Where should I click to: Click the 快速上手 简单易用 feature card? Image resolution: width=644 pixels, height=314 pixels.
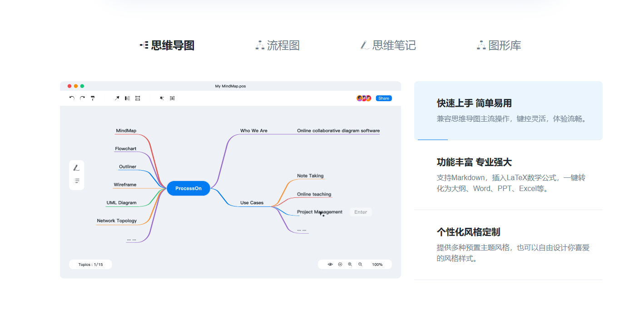click(x=508, y=111)
